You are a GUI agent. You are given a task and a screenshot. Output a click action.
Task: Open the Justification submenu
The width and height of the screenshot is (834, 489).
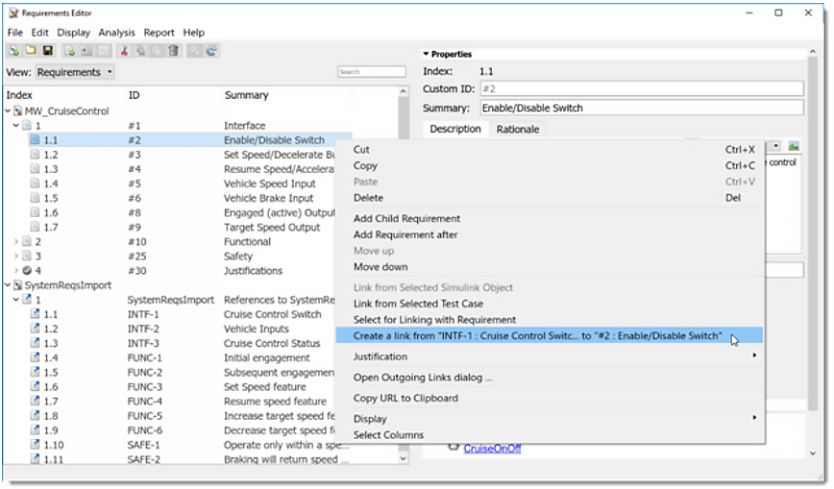pyautogui.click(x=548, y=356)
